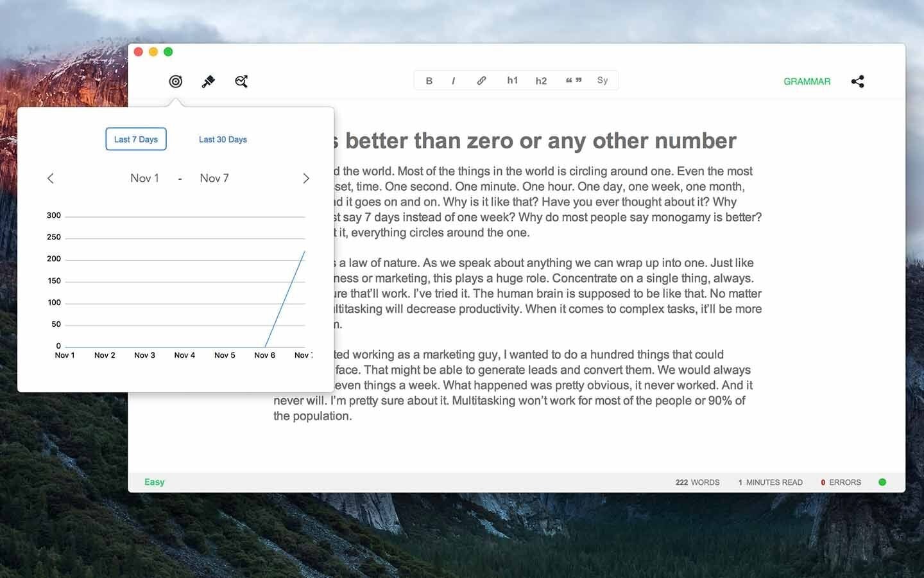Advance to the next week with right chevron
This screenshot has height=578, width=924.
pos(306,178)
